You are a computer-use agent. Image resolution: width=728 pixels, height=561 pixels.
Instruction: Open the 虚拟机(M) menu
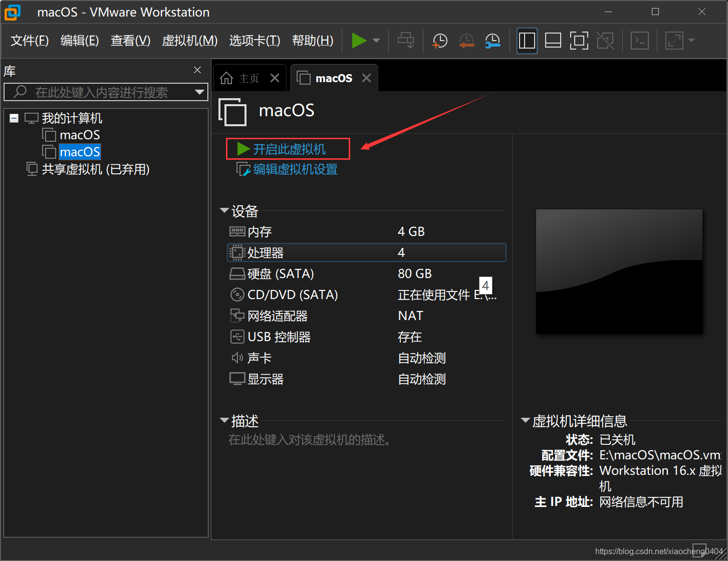click(x=190, y=41)
